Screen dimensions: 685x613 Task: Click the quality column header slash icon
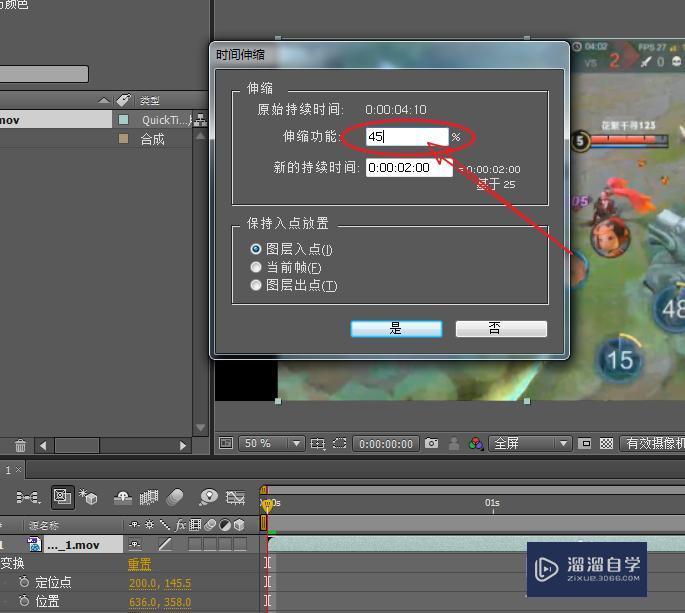click(x=165, y=525)
